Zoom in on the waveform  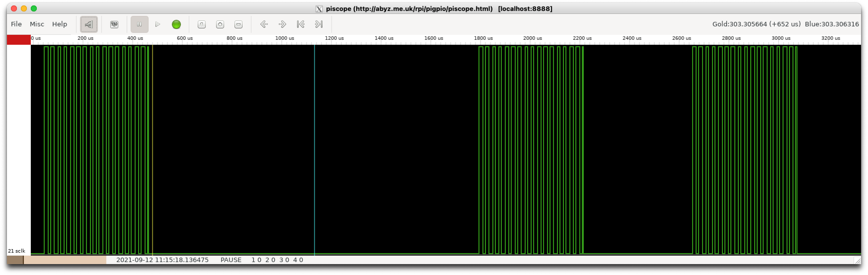tap(220, 24)
